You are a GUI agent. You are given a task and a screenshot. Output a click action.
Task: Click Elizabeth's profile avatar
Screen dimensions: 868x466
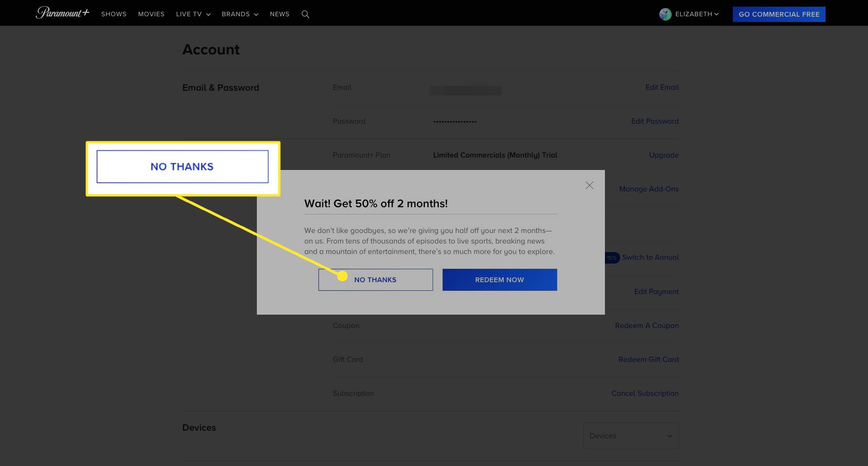(x=665, y=14)
